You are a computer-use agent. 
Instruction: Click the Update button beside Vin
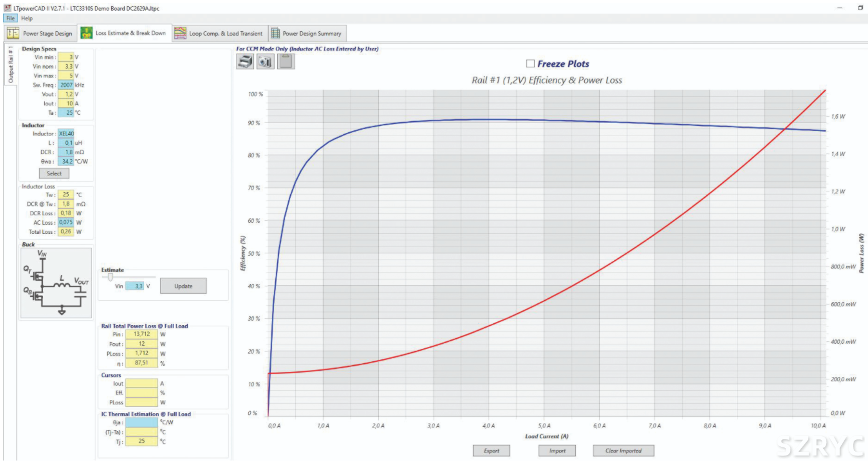(183, 286)
